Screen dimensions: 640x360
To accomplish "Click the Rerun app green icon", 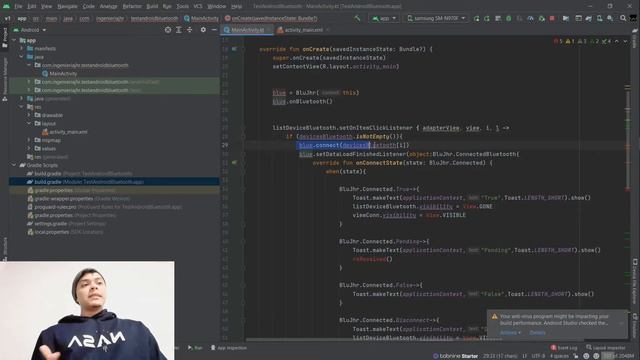I will pyautogui.click(x=476, y=18).
